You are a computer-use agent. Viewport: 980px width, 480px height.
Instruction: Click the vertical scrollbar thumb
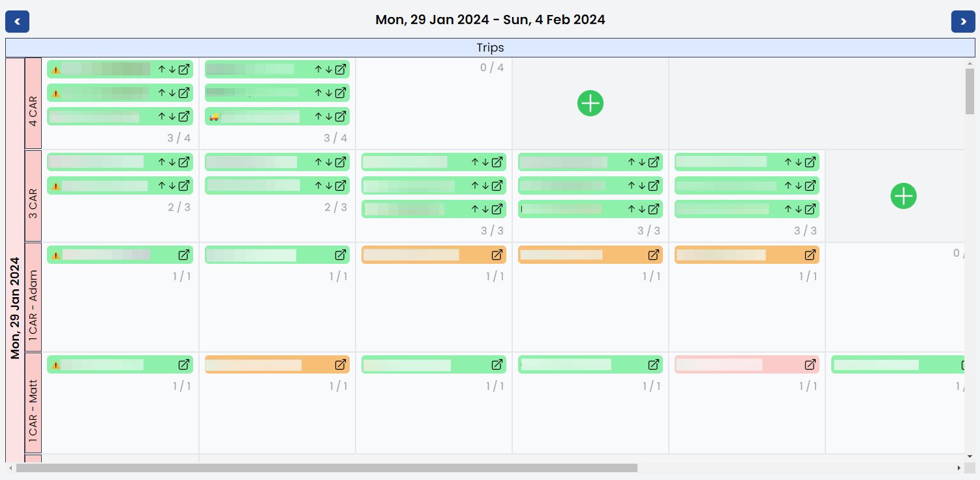970,91
